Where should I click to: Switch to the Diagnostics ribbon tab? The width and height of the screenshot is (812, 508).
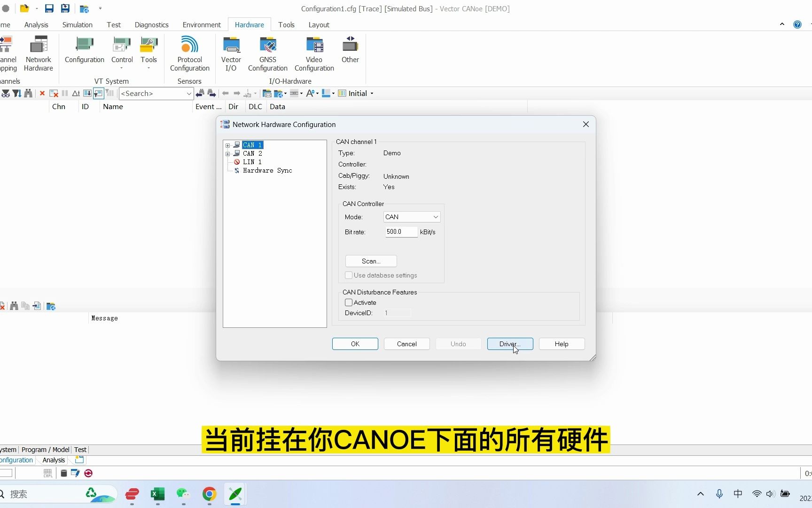point(151,24)
